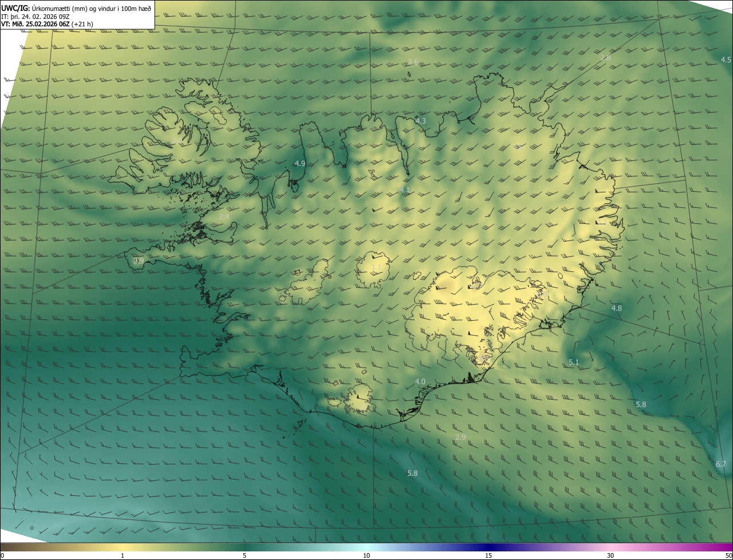Click the precipitation value 6.7 on the map
Viewport: 733px width, 560px height.
[720, 464]
